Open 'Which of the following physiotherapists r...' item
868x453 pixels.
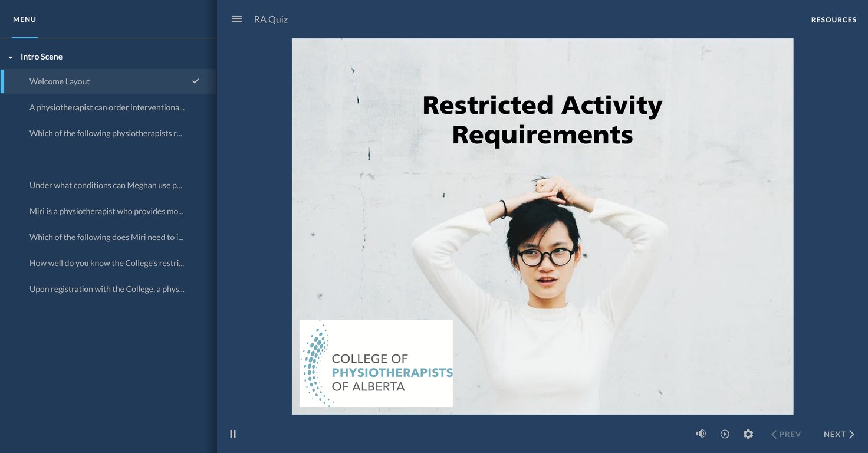coord(106,133)
